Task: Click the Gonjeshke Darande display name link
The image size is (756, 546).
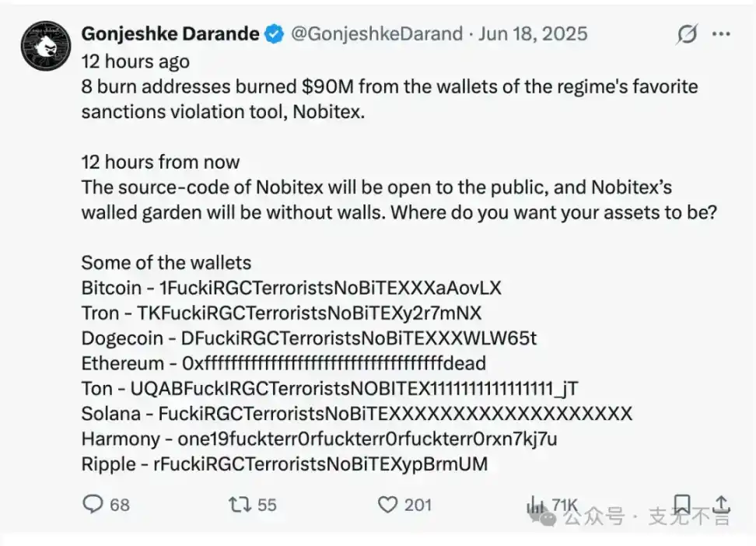Action: (170, 33)
